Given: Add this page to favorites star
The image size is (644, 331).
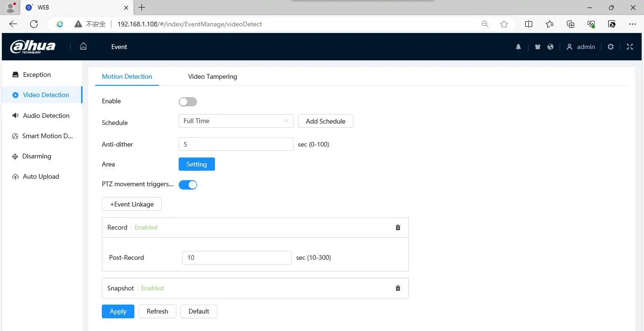Looking at the screenshot, I should coord(504,24).
